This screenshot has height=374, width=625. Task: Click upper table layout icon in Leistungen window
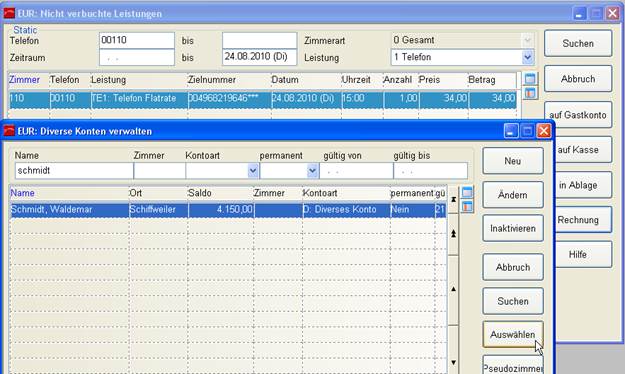click(530, 79)
